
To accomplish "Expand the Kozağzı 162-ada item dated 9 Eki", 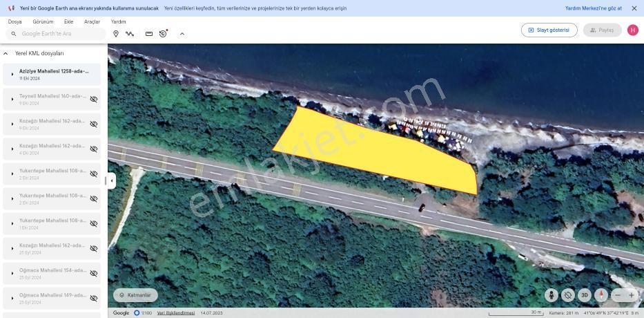I will coord(12,124).
